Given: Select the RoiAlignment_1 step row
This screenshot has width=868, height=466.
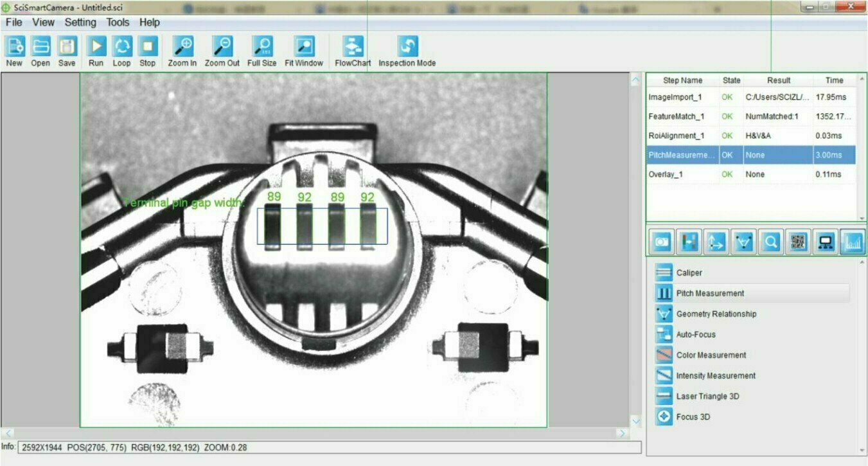Looking at the screenshot, I should point(750,136).
